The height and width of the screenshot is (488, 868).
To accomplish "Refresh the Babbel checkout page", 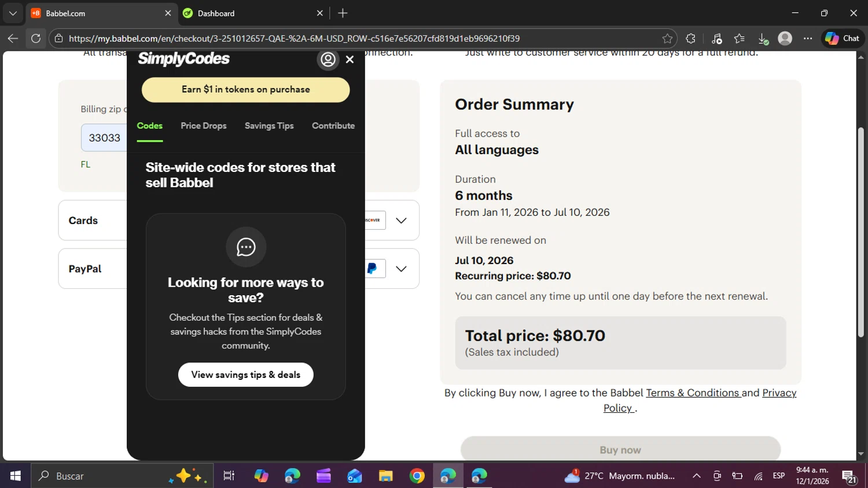I will [x=36, y=39].
